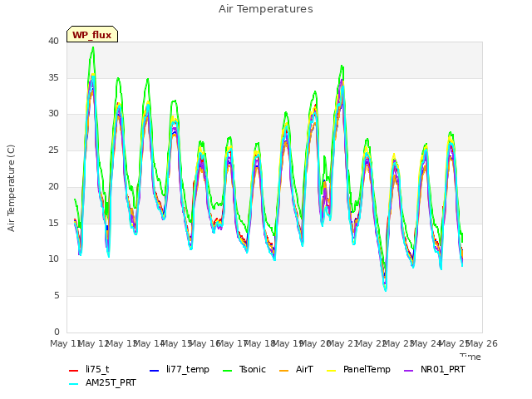Click the cyan AM25T_PRT legend swatch
532x399 pixels.
click(74, 384)
